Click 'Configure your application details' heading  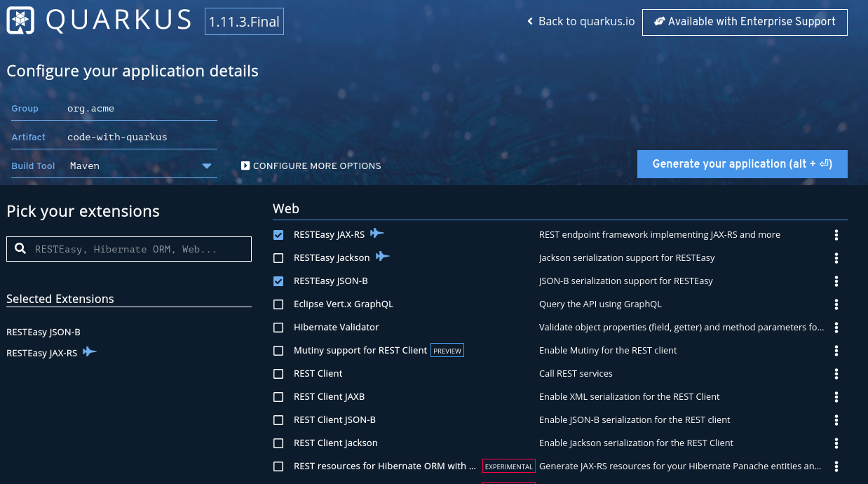coord(133,72)
